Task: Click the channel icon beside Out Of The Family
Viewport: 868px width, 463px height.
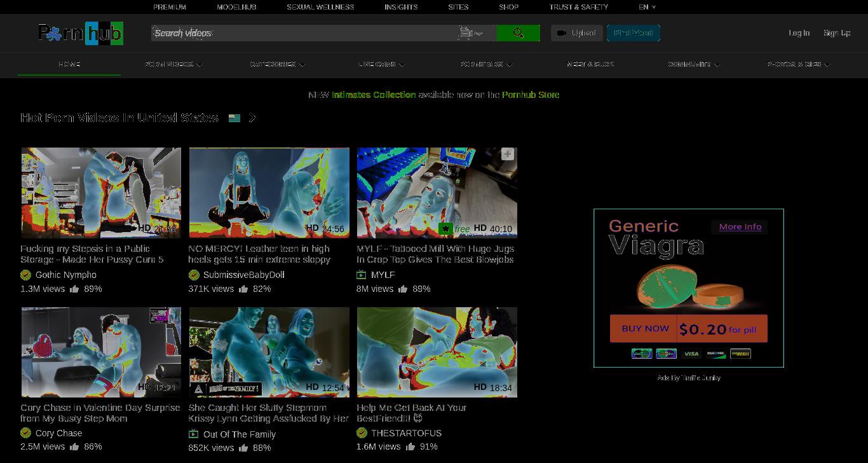Action: (194, 434)
